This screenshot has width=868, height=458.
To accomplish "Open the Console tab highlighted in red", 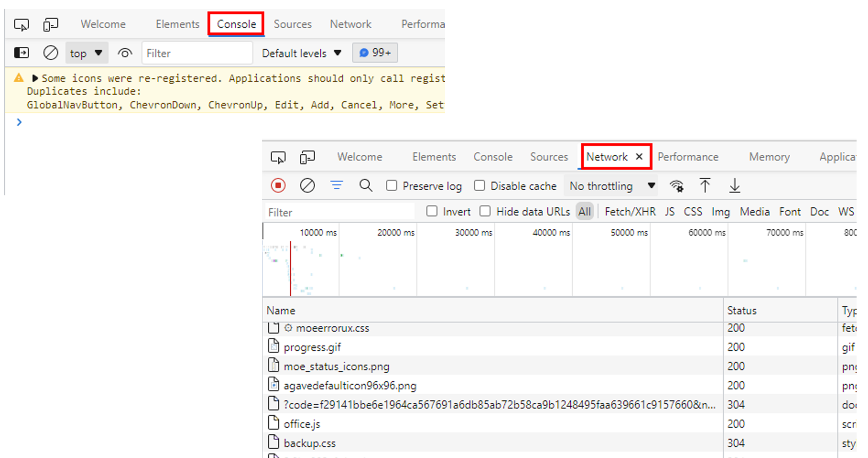I will coord(236,24).
